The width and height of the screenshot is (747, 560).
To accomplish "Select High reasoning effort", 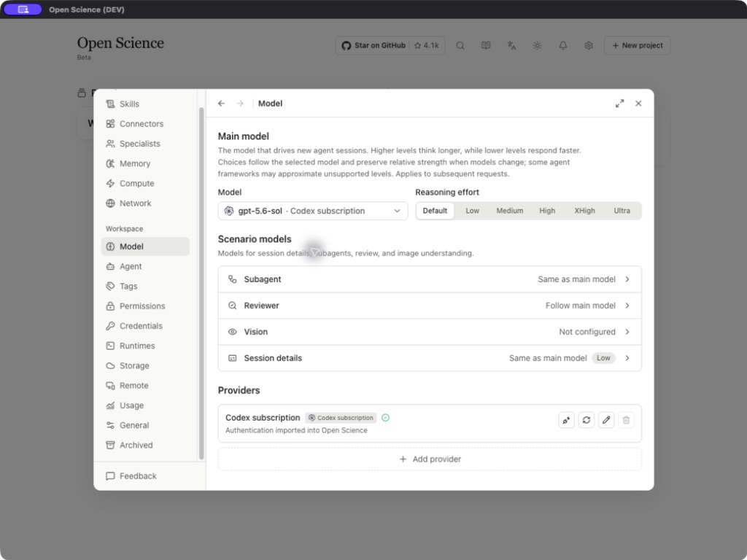I will [547, 211].
